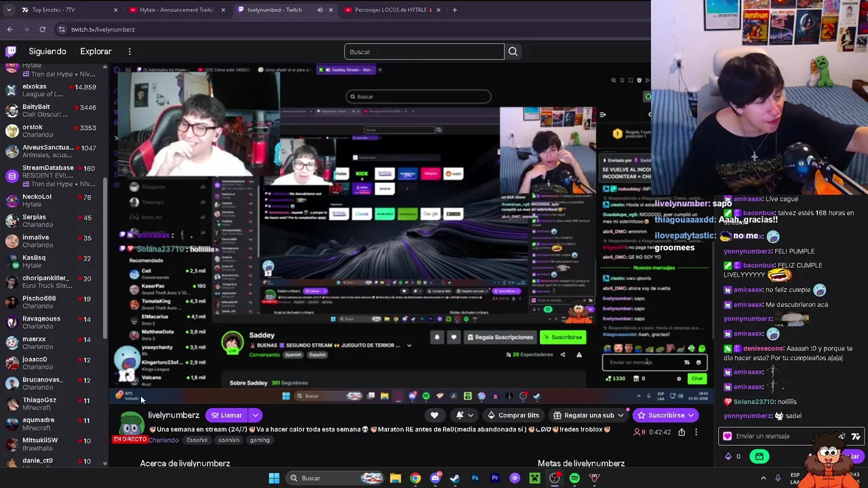Open Premiere Pro from the taskbar
Image resolution: width=868 pixels, height=488 pixels.
[495, 478]
